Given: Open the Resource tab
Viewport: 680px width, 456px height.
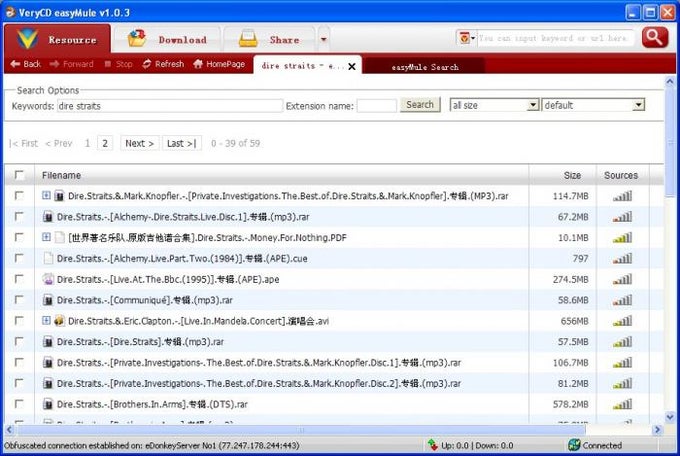Looking at the screenshot, I should (x=57, y=39).
